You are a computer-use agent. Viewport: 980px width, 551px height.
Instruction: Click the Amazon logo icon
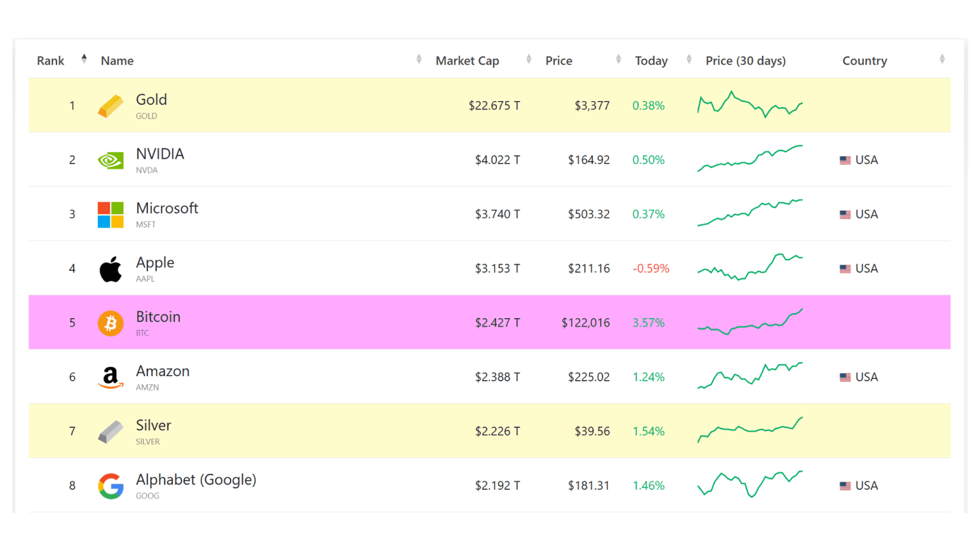pyautogui.click(x=110, y=378)
